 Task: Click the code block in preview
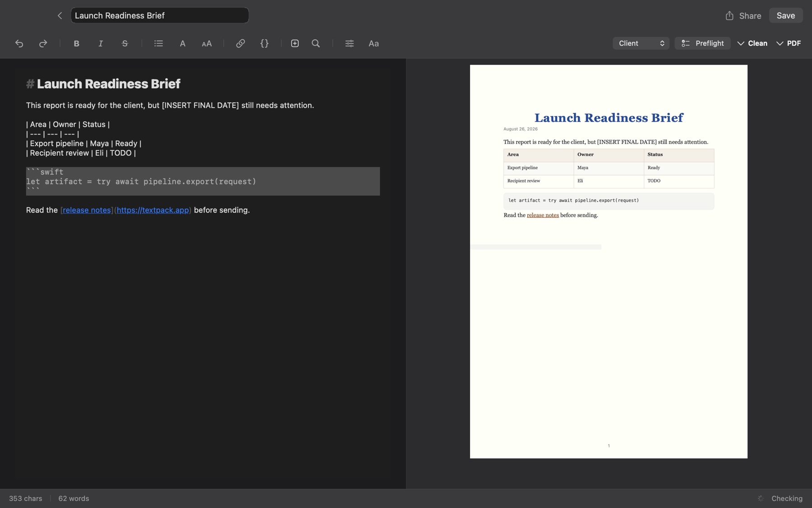tap(609, 201)
